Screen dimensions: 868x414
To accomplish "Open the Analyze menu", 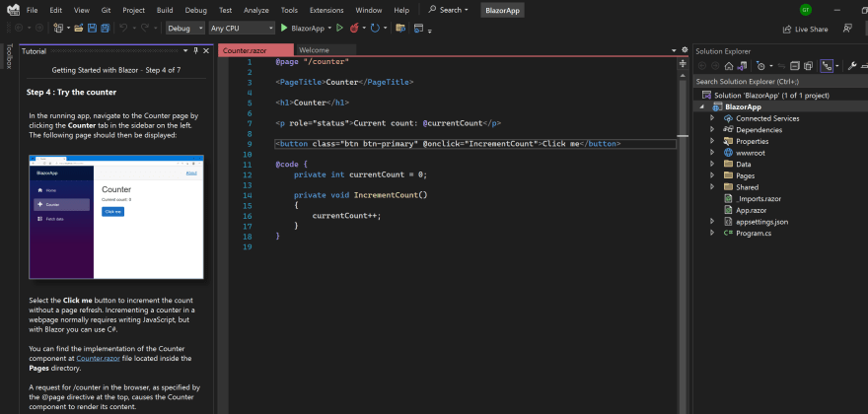I will [x=255, y=10].
